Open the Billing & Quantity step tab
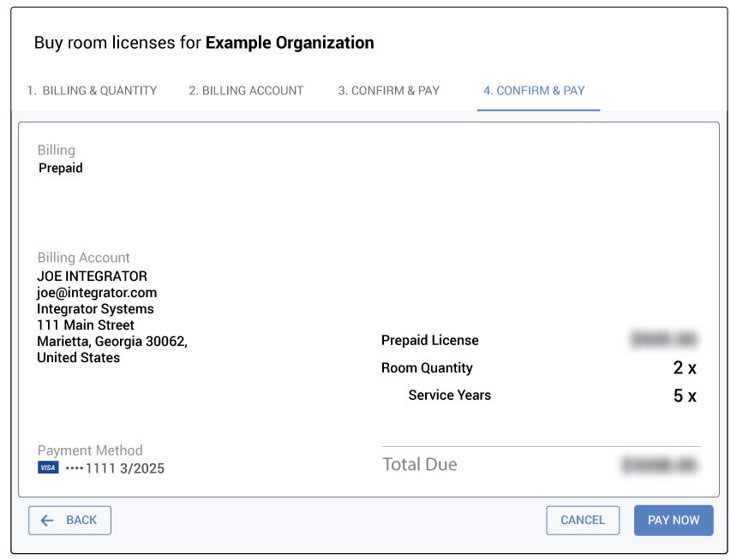This screenshot has height=560, width=731. [92, 91]
